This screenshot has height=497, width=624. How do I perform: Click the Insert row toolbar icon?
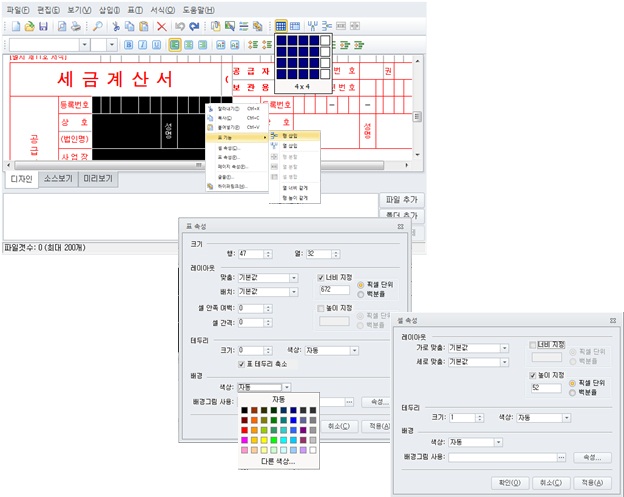pos(327,26)
